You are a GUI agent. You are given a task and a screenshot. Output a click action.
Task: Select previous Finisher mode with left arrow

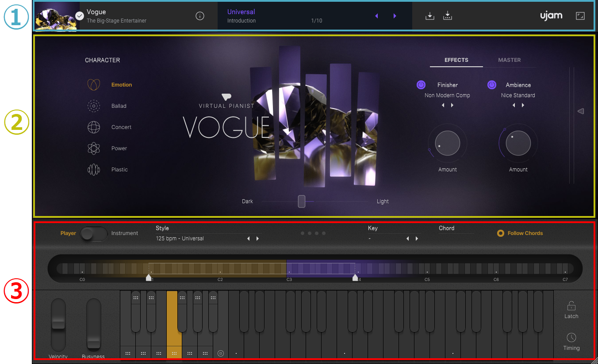pos(443,106)
